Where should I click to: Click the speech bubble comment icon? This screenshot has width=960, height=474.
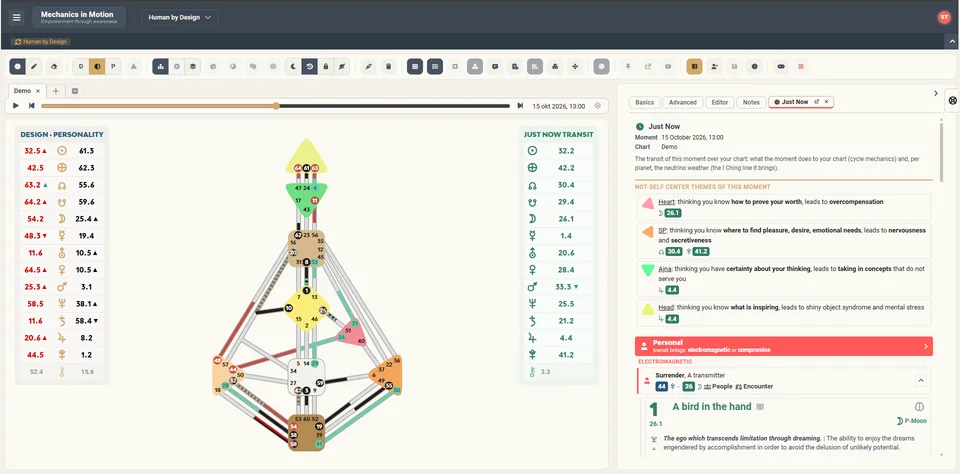tap(495, 66)
